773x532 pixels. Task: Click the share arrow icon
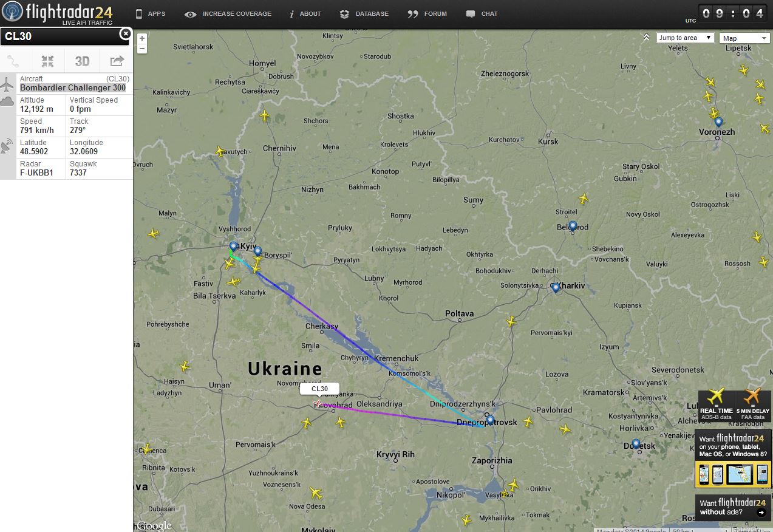click(117, 61)
